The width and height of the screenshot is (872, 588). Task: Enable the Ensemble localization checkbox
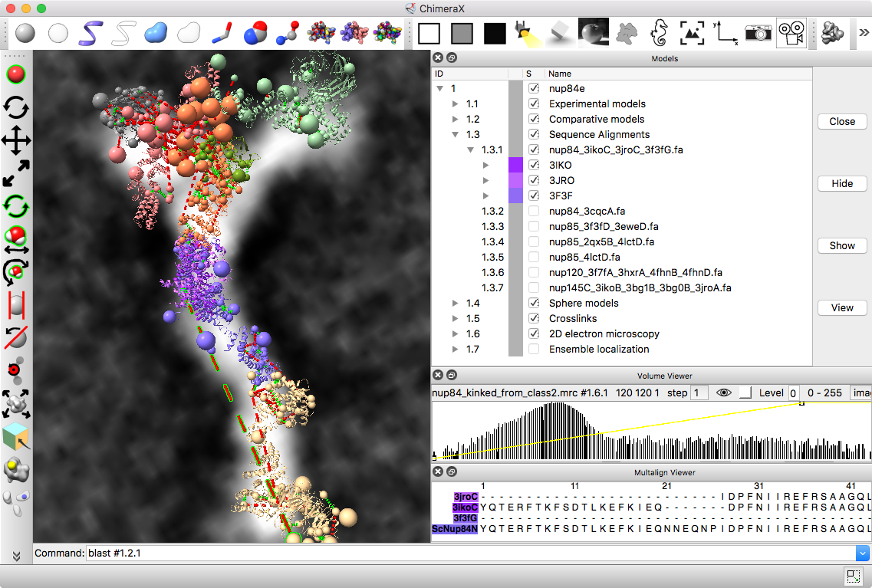(534, 349)
